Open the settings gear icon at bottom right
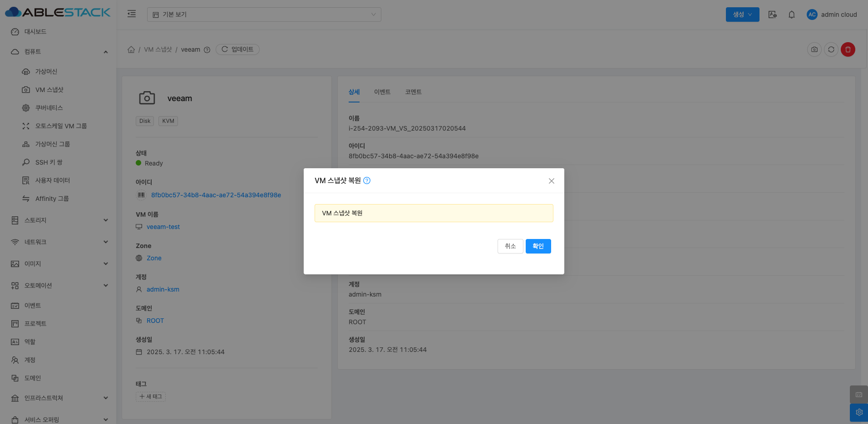868x424 pixels. tap(858, 412)
